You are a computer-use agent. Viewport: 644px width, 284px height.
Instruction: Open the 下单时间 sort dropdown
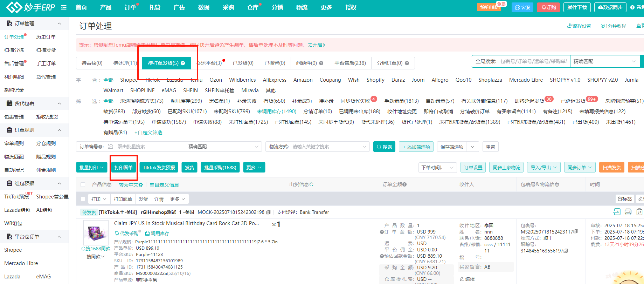(x=437, y=168)
